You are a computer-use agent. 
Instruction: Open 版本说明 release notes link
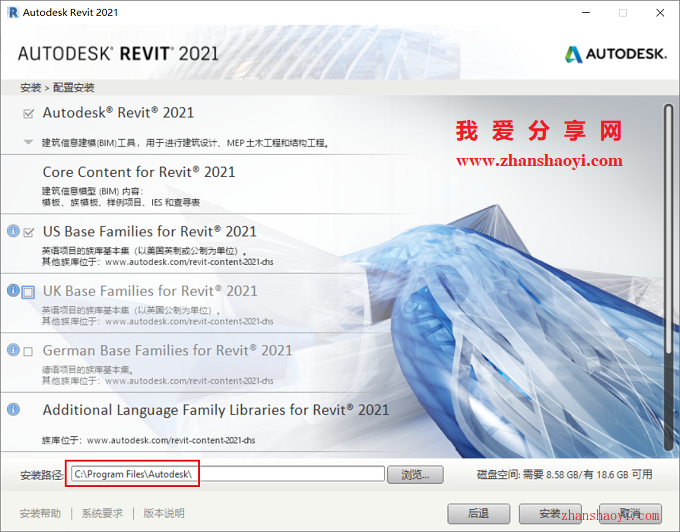point(164,513)
